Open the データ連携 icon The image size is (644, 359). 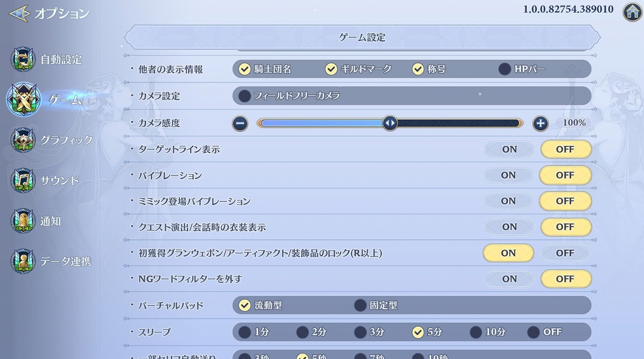tap(23, 261)
